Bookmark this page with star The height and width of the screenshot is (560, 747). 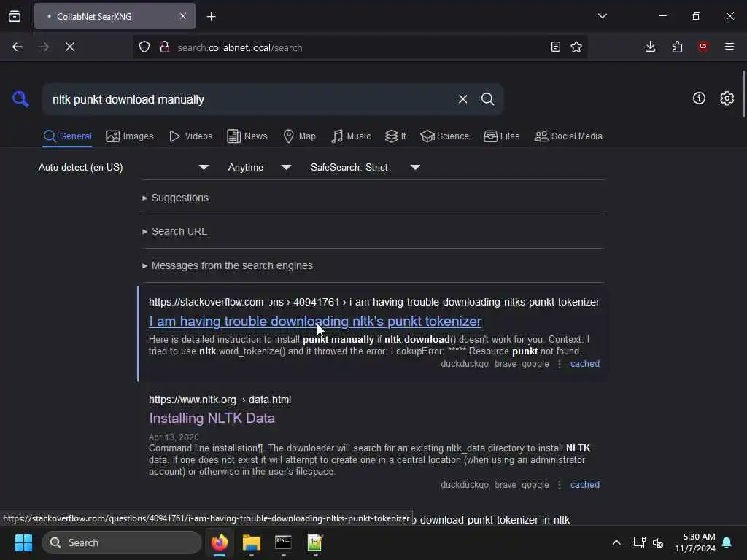(x=576, y=47)
